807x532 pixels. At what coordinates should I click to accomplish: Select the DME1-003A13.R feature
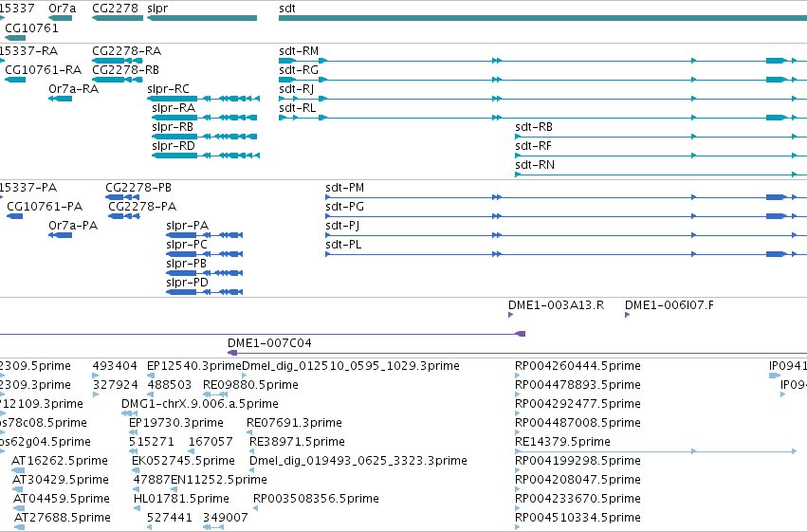pos(510,315)
